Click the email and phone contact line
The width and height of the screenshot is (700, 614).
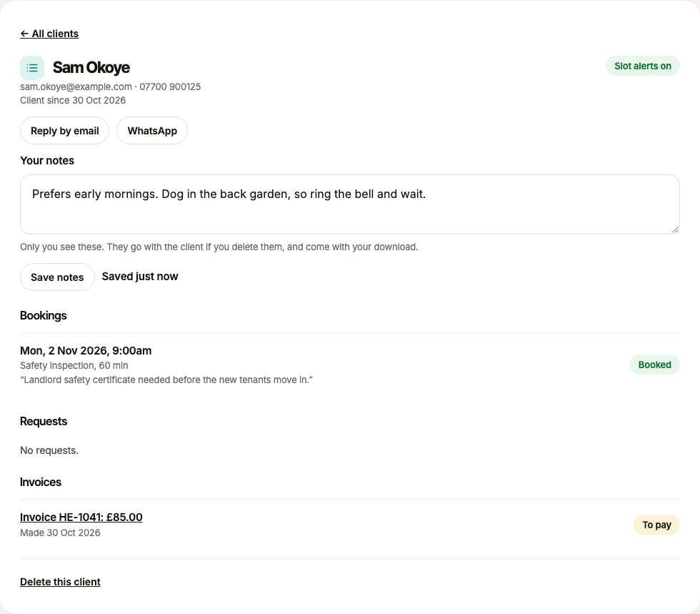point(110,86)
